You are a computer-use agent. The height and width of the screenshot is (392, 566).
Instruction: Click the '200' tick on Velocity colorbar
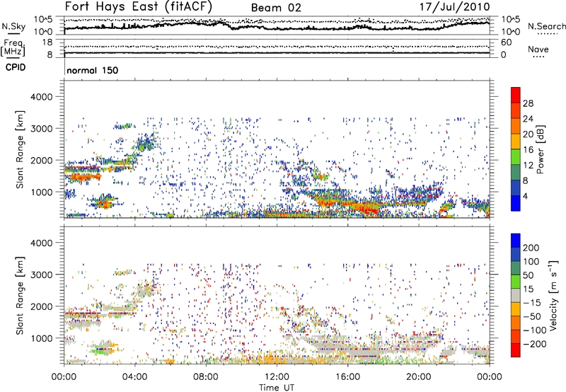tap(531, 248)
